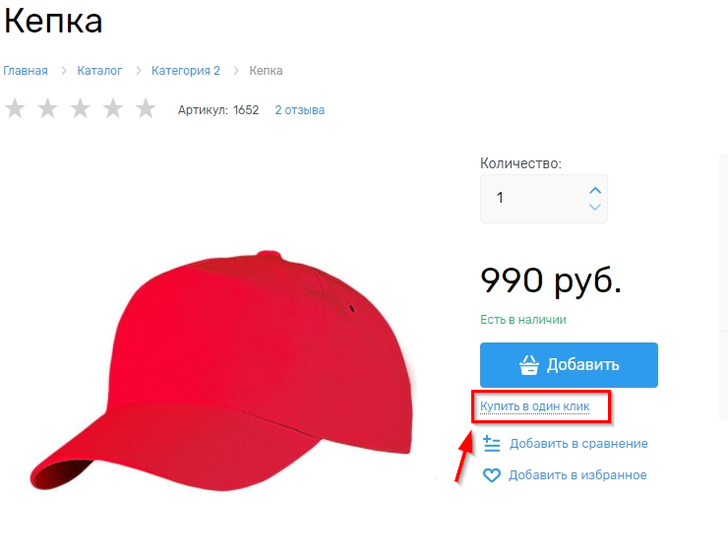Click the first rating star
The height and width of the screenshot is (560, 728).
(15, 108)
